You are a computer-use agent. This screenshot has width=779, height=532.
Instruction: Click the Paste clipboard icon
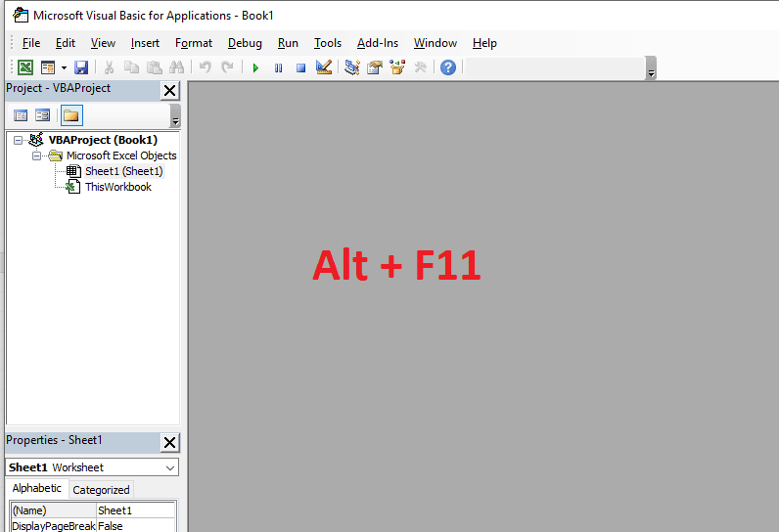coord(154,67)
